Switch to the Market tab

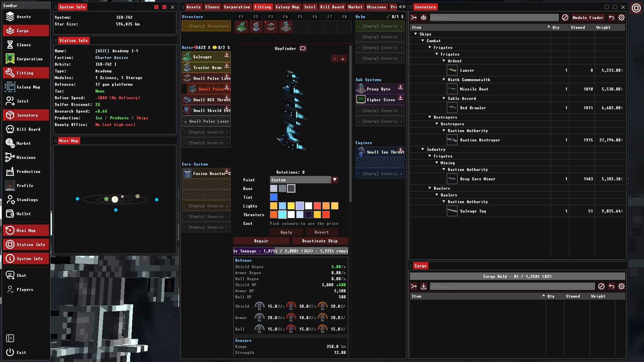tap(355, 7)
